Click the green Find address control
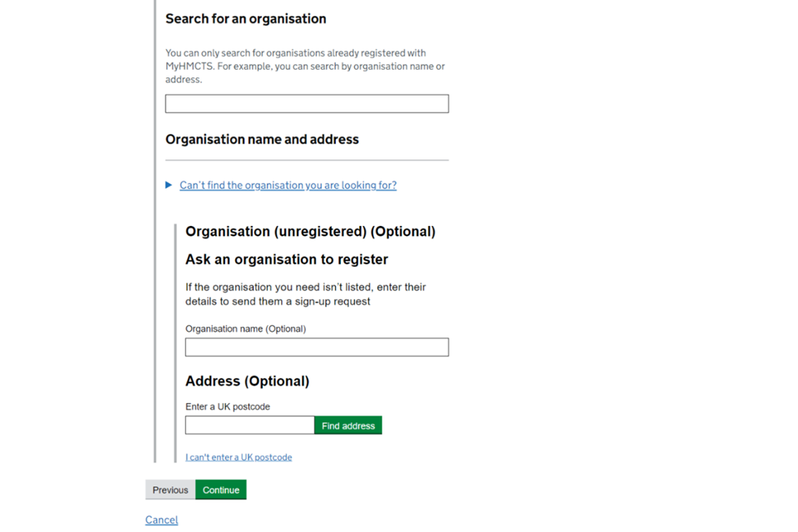798x532 pixels. [348, 425]
